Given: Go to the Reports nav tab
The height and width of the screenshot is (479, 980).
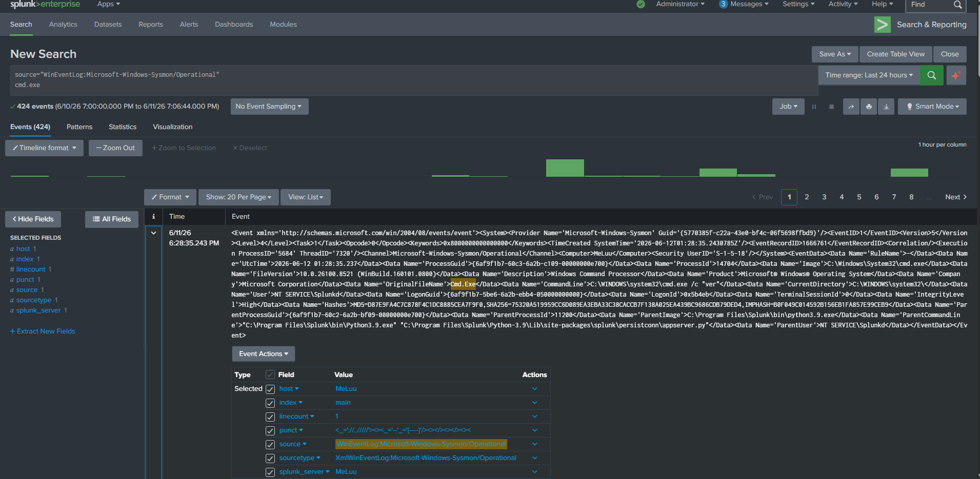Looking at the screenshot, I should 151,25.
